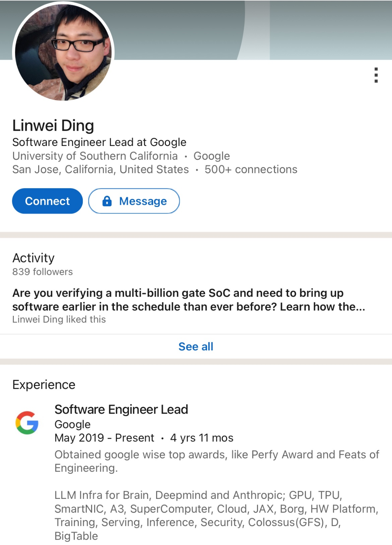Expand the LLM Infra job description text
392x545 pixels.
pyautogui.click(x=217, y=515)
